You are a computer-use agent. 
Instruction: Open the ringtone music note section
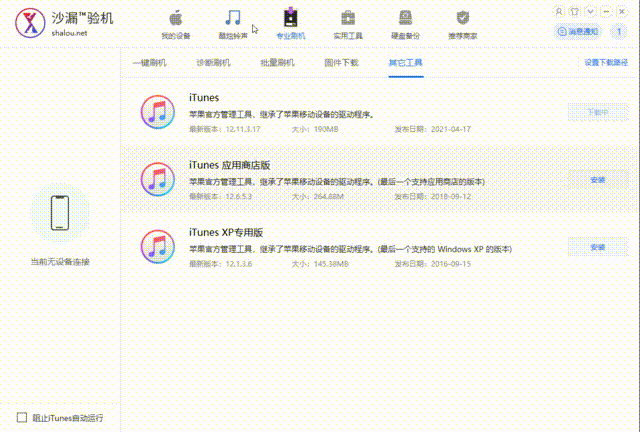tap(233, 25)
